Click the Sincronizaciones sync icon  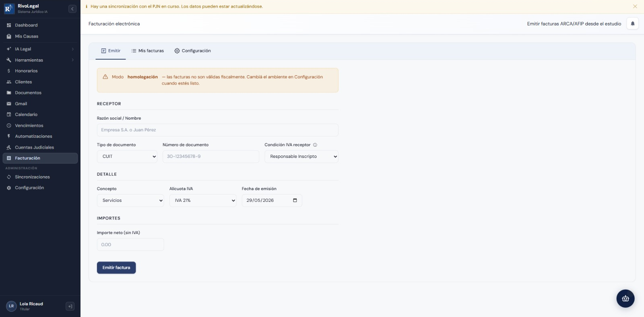[x=9, y=177]
